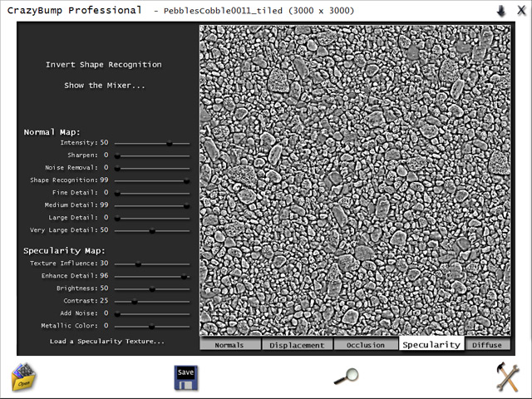Click the Open file icon
The image size is (532, 399).
pyautogui.click(x=22, y=377)
